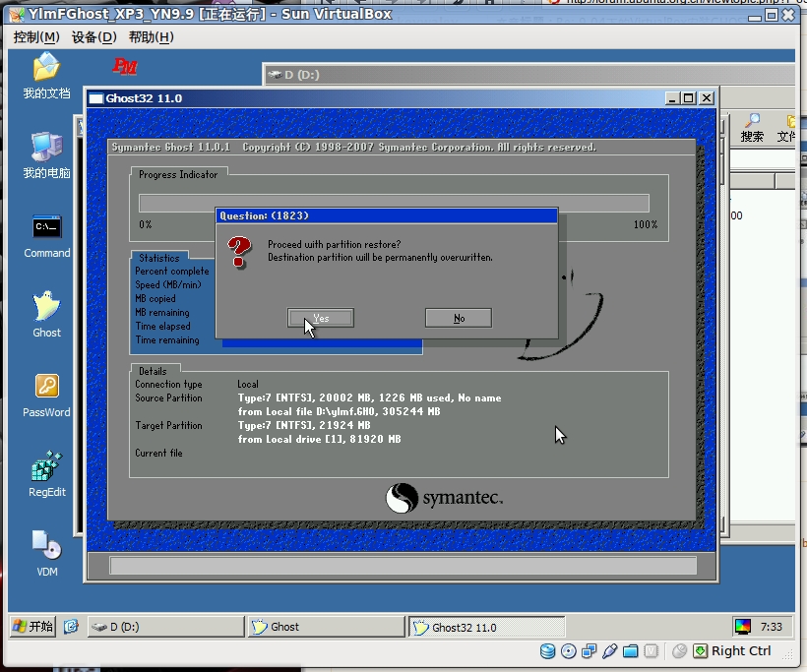Click the USB devices status icon
This screenshot has height=672, width=807.
point(609,651)
